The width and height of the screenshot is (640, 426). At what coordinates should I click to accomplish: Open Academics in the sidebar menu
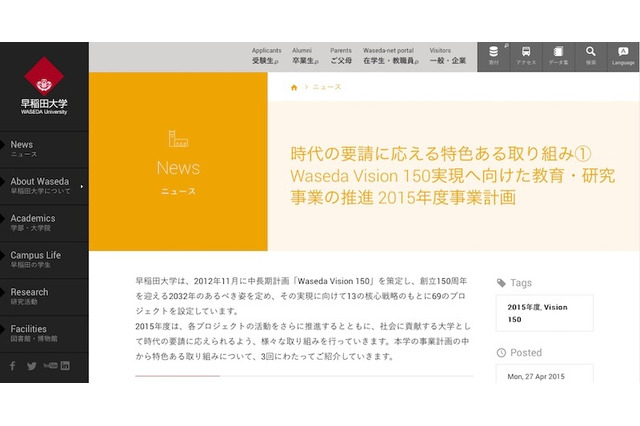point(44,223)
